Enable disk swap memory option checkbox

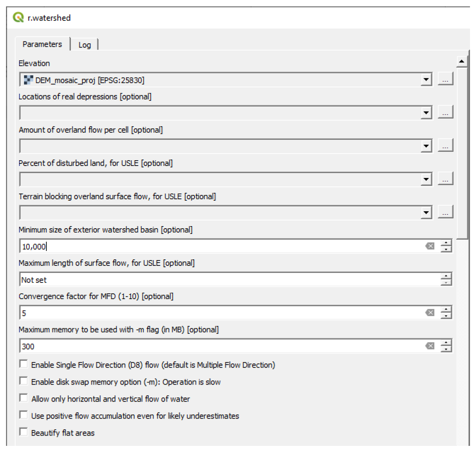(x=23, y=381)
